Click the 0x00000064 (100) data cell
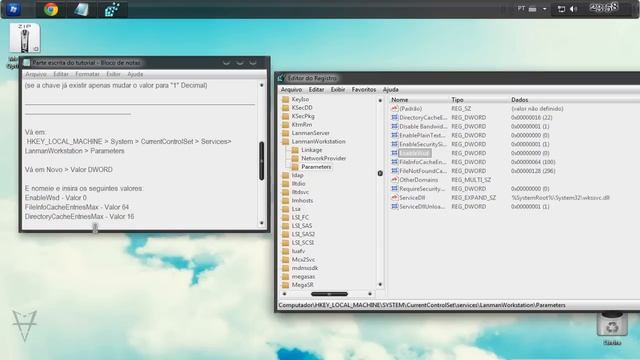Screen dimensions: 640x360 (533, 162)
